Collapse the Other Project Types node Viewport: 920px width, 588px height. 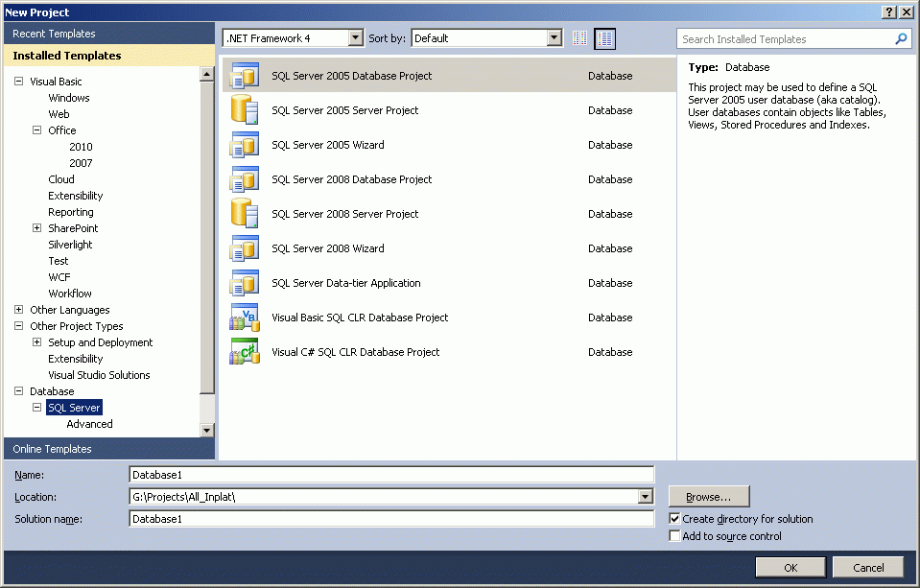coord(19,326)
